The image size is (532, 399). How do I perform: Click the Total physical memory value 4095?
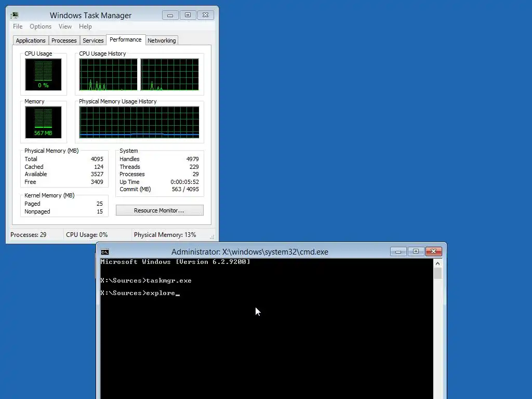(97, 159)
